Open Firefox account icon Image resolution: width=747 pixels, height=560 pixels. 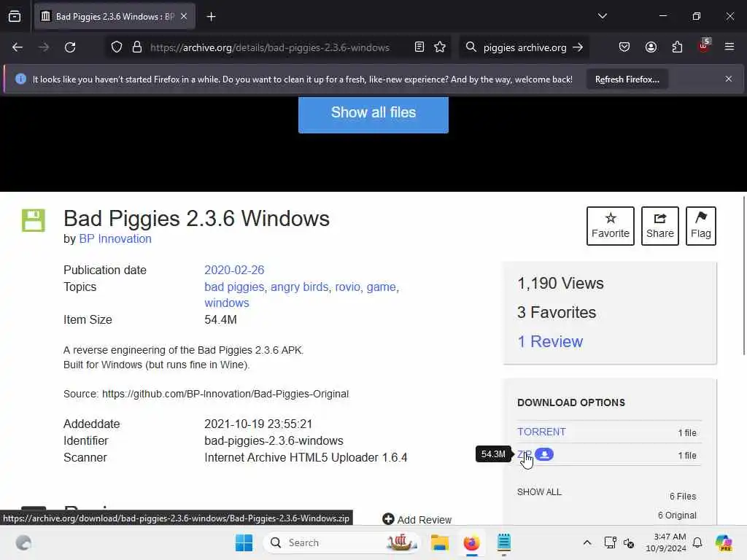coord(651,47)
